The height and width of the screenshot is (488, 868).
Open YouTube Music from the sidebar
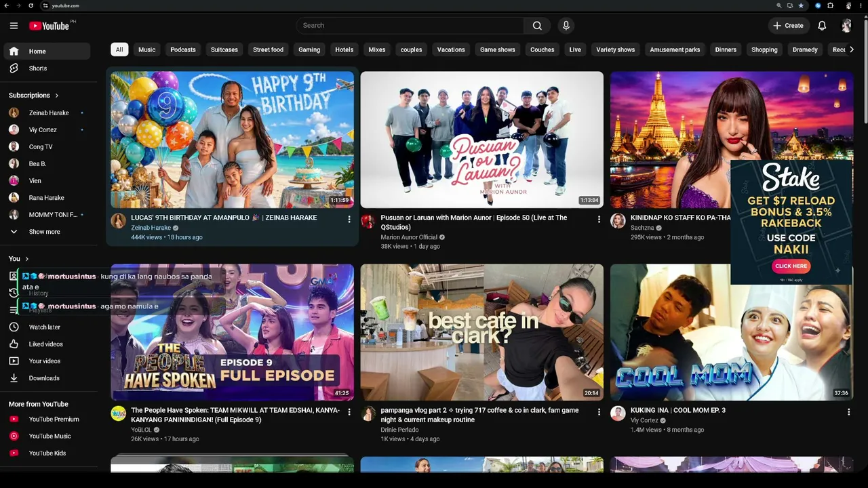tap(47, 436)
